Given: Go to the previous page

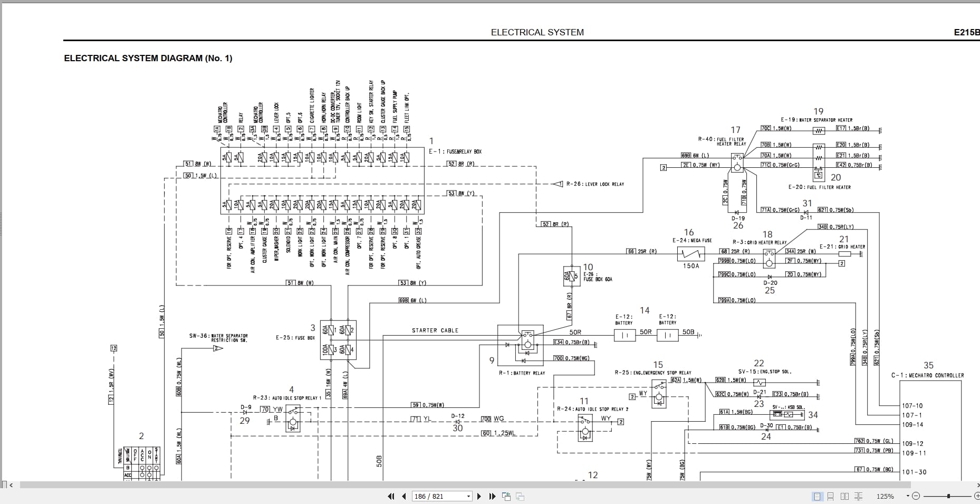Looking at the screenshot, I should [x=404, y=496].
